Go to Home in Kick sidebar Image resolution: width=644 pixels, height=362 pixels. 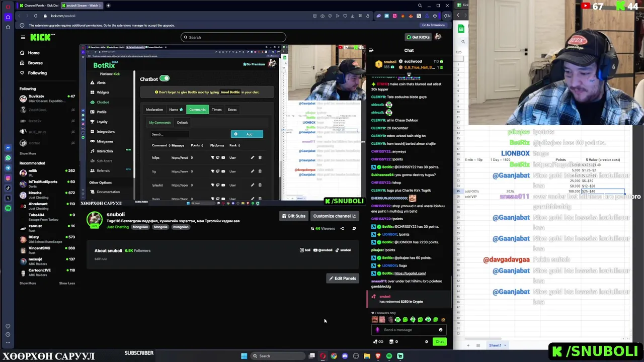click(x=33, y=53)
